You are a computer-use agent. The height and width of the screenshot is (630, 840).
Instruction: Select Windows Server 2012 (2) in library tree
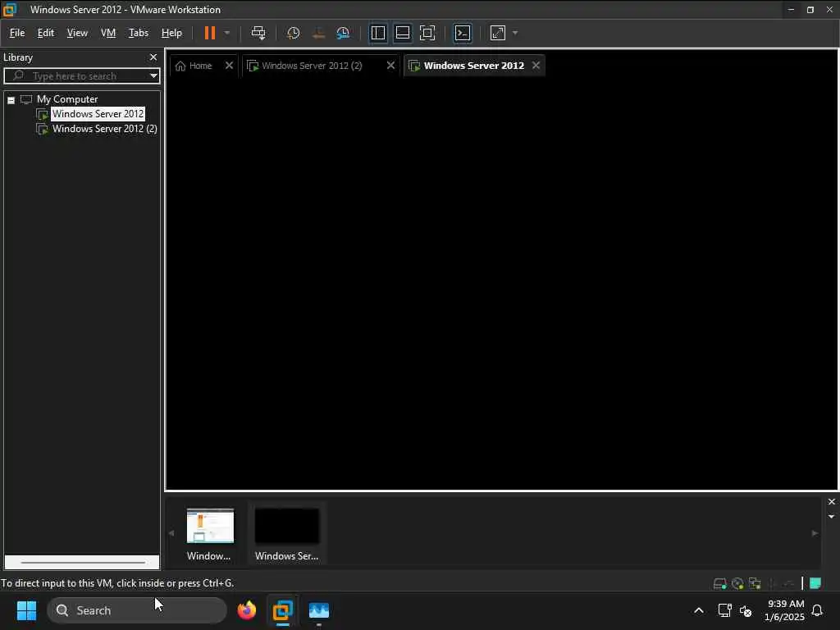[x=104, y=129]
